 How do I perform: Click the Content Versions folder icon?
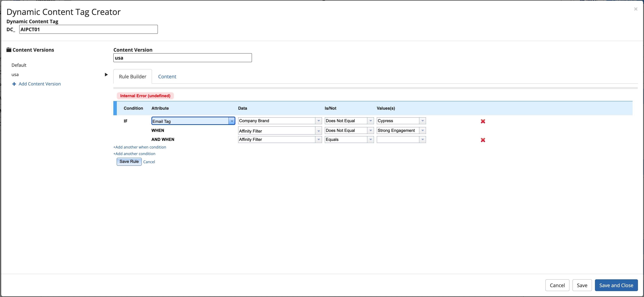pyautogui.click(x=9, y=50)
